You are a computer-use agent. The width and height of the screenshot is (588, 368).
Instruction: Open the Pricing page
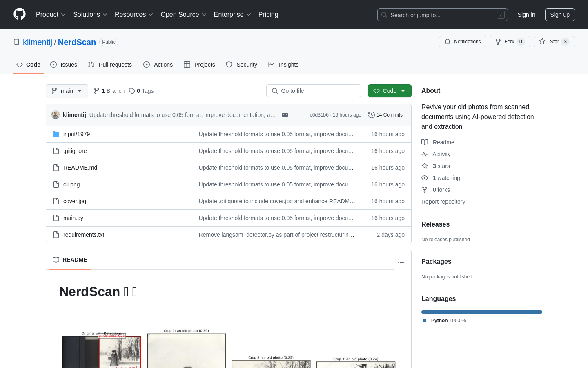coord(268,14)
